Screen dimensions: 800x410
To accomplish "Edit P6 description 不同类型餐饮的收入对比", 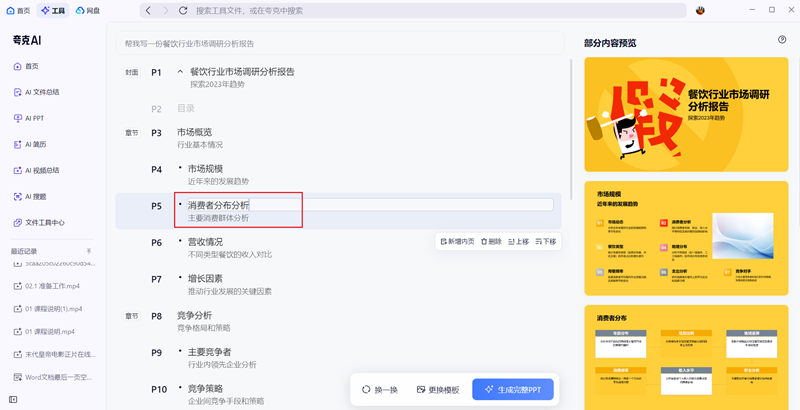I will [x=230, y=254].
